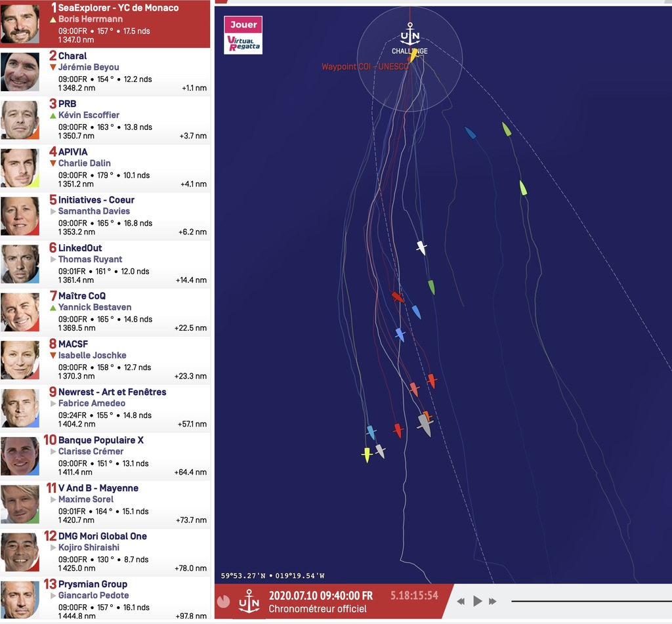The height and width of the screenshot is (624, 672).
Task: Select the PRB boat name
Action: point(68,104)
